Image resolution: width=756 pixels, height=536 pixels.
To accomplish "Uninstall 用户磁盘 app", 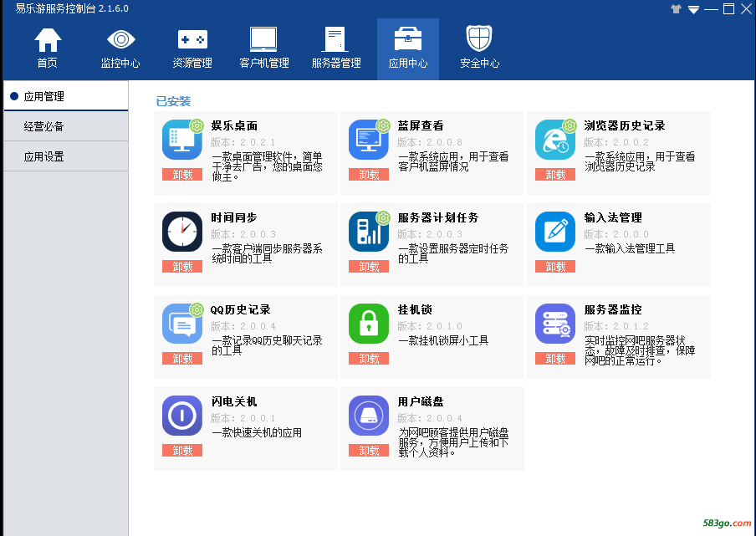I will coord(369,451).
